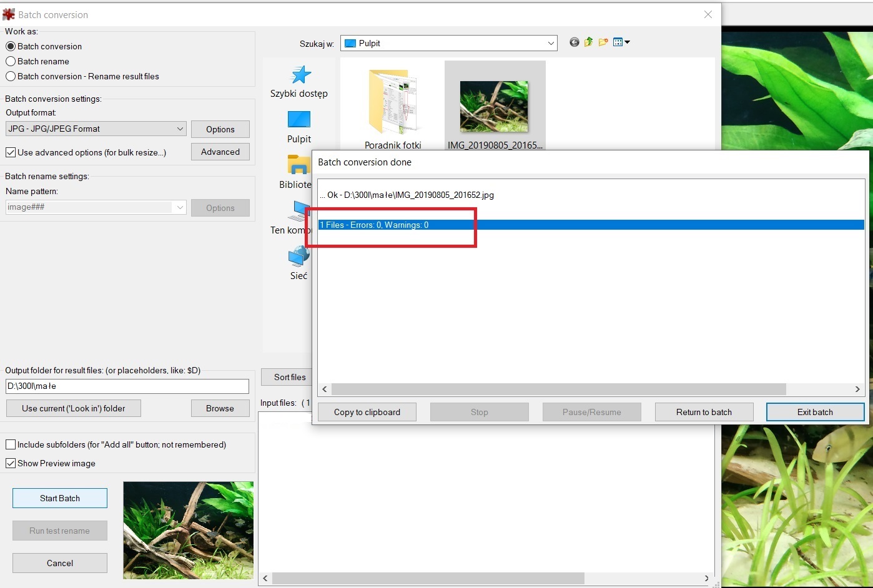Screen dimensions: 873x588
Task: Click the output folder path field
Action: [x=127, y=386]
